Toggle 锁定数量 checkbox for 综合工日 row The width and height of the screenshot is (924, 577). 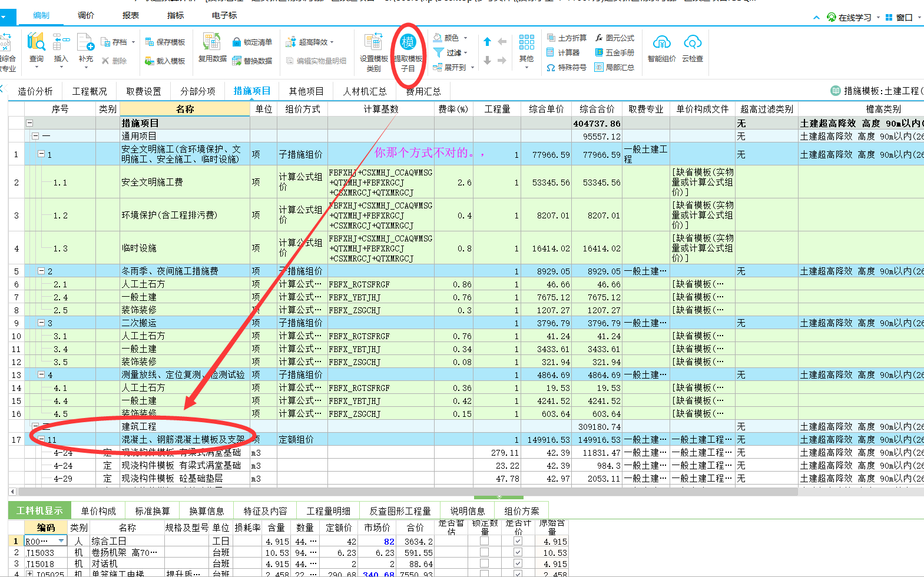pos(484,541)
